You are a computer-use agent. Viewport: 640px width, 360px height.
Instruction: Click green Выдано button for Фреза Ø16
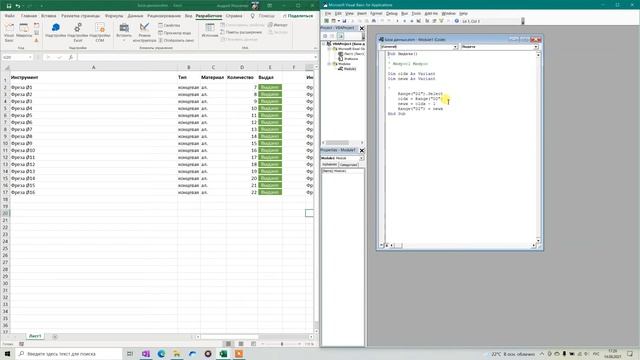pyautogui.click(x=270, y=192)
